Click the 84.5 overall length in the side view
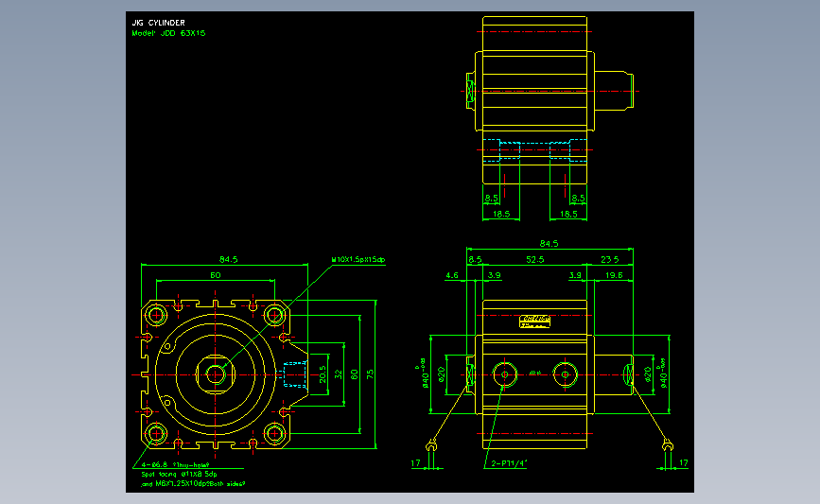Viewport: 820px width, 504px height. 550,244
